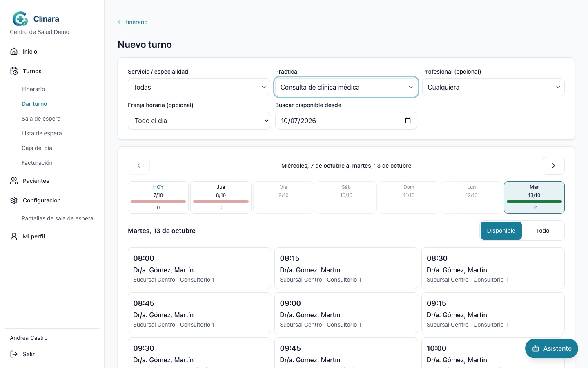Click the Configuración gear icon
This screenshot has height=368, width=588.
(x=14, y=200)
